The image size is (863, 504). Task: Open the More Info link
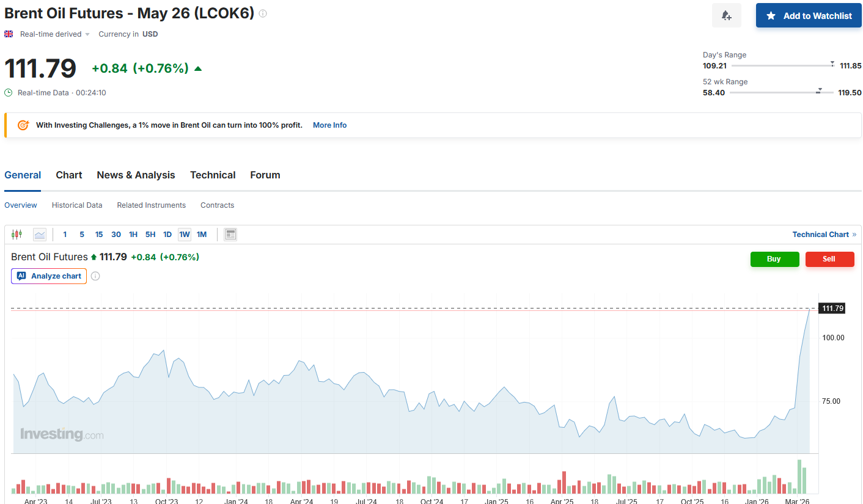(329, 125)
